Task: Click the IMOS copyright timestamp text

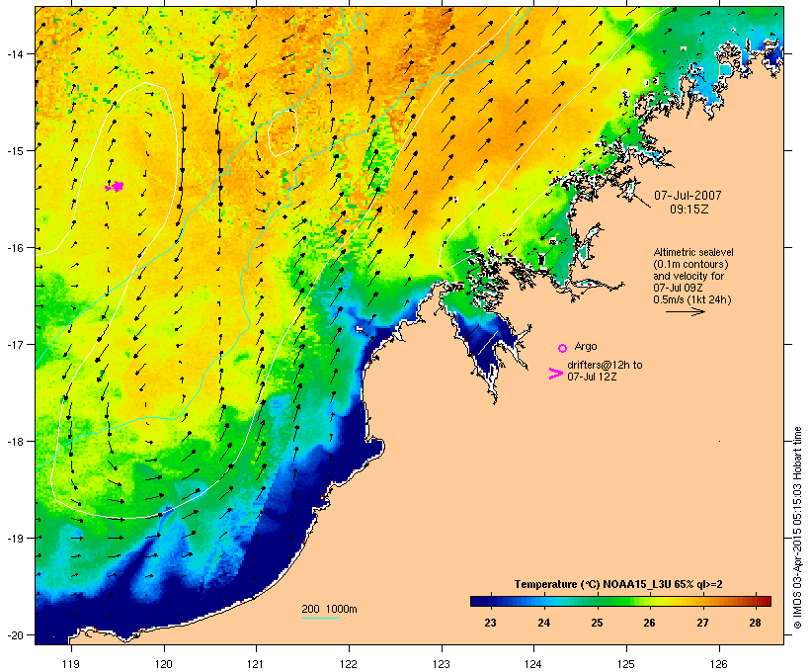Action: [x=797, y=528]
